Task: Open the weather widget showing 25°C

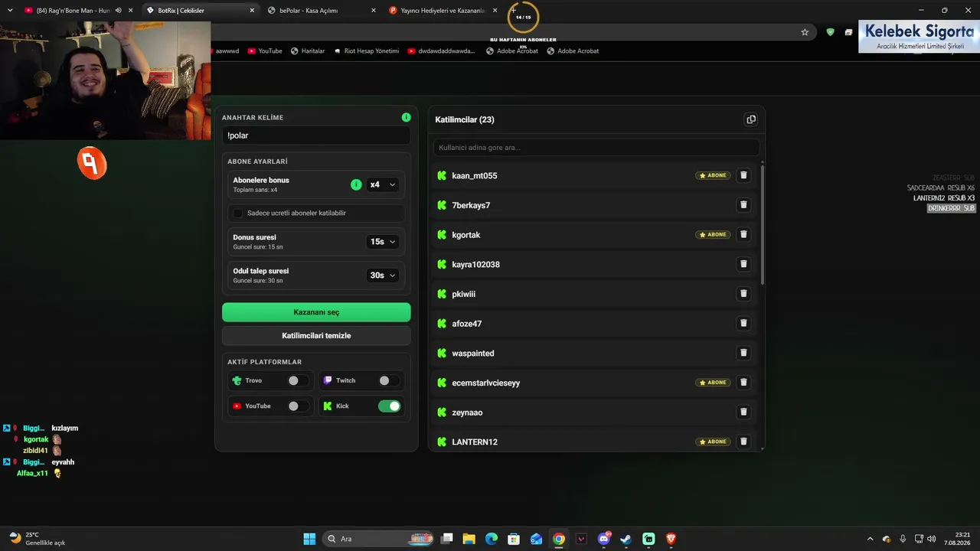Action: point(37,539)
